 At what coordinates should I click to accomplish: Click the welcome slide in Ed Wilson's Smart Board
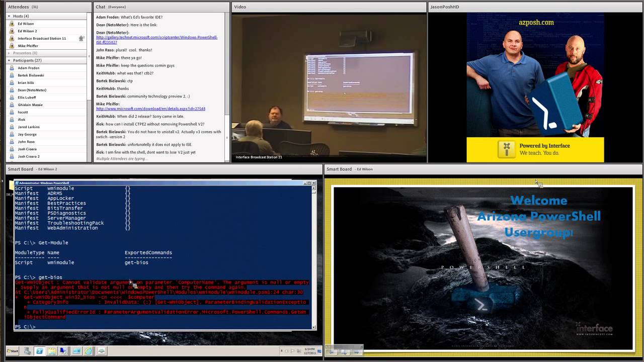(x=484, y=268)
